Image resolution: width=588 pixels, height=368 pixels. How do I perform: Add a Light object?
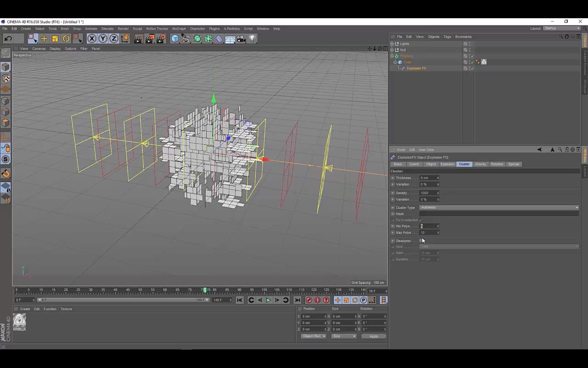coord(253,39)
